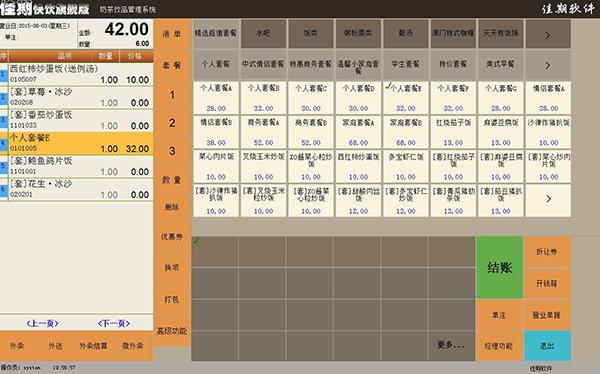The height and width of the screenshot is (374, 600).
Task: Click the 删除 delete button
Action: (x=172, y=207)
